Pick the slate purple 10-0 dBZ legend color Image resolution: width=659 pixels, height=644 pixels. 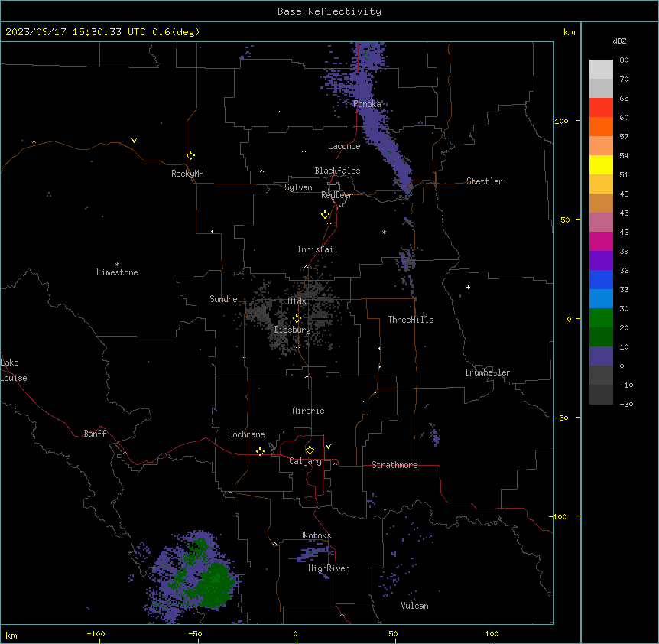601,356
